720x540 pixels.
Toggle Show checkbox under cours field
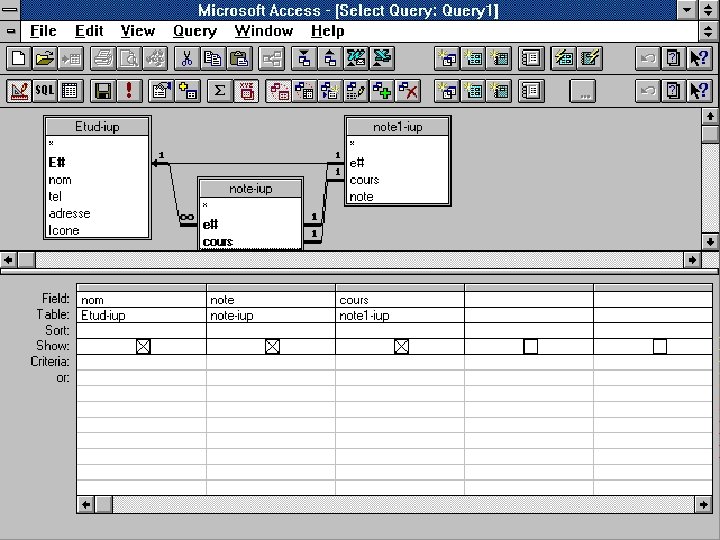tap(401, 346)
